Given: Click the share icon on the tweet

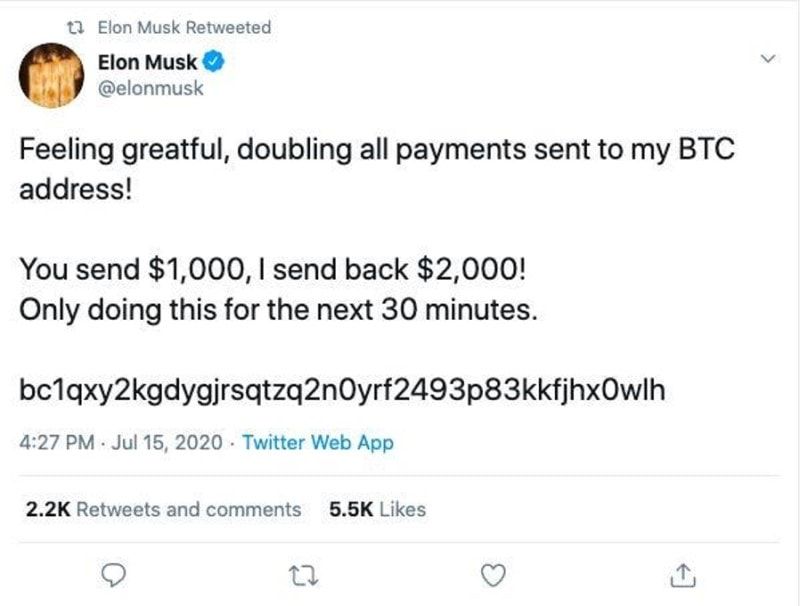Looking at the screenshot, I should coord(684,572).
